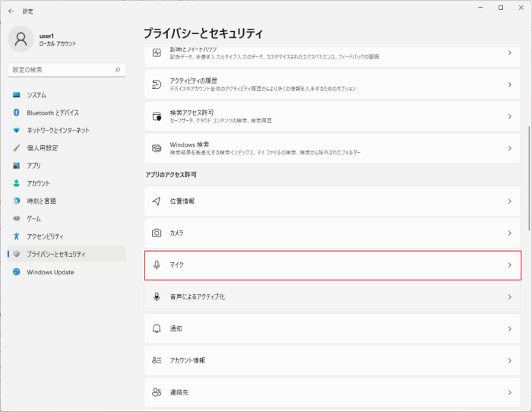Open 位置情報 via its chevron

[510, 201]
